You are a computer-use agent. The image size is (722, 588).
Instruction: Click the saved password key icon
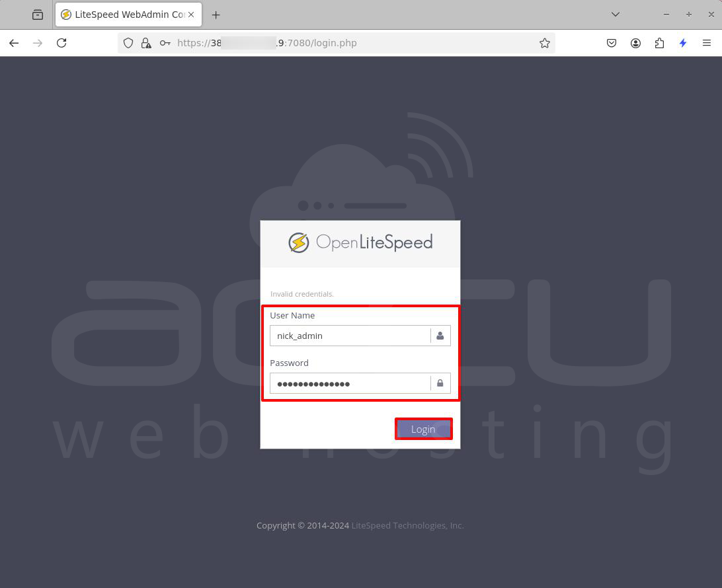[165, 43]
